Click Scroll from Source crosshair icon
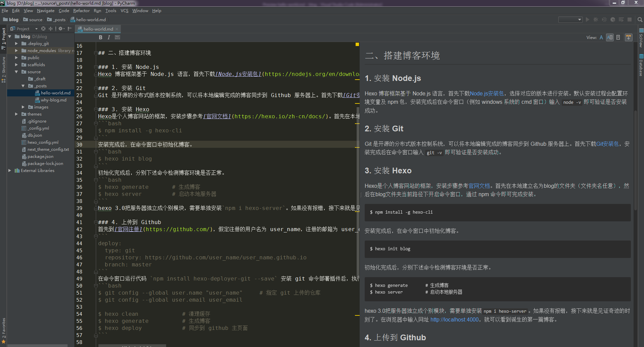644x347 pixels. click(43, 29)
